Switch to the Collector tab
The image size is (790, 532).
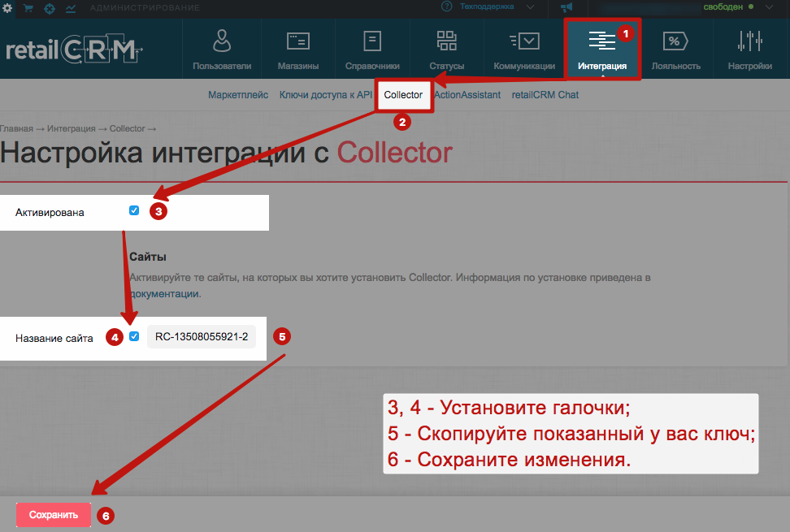tap(403, 94)
